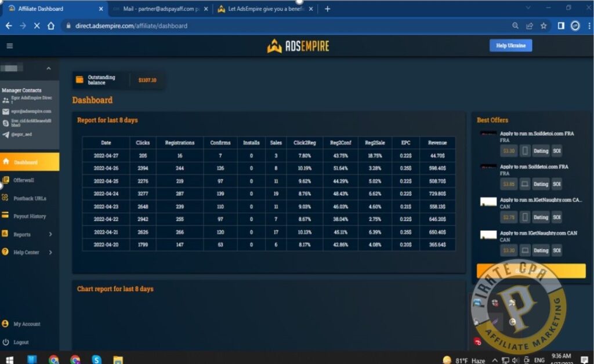Open a new browser tab
594x364 pixels.
coord(327,9)
